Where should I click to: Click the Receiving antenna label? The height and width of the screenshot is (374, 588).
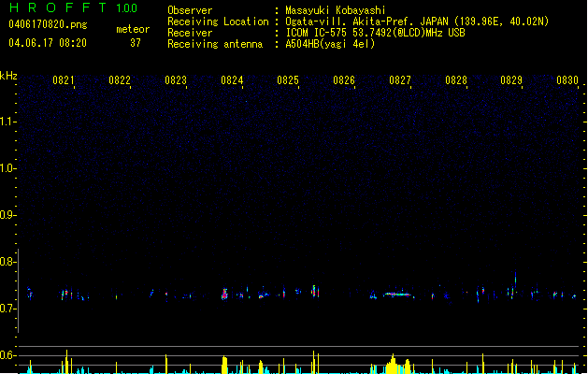coord(215,44)
